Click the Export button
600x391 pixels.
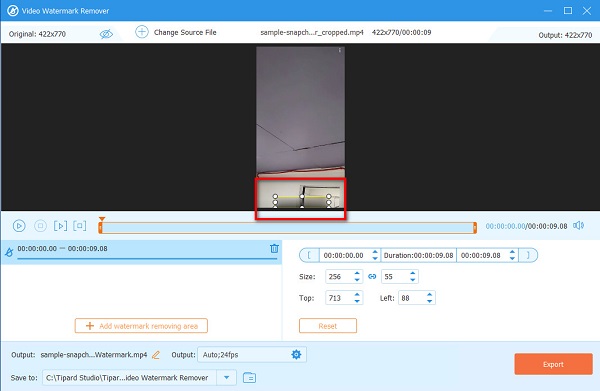553,364
